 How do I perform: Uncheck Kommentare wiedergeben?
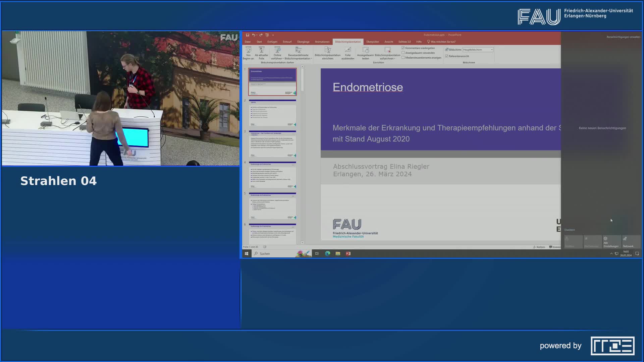click(x=403, y=48)
